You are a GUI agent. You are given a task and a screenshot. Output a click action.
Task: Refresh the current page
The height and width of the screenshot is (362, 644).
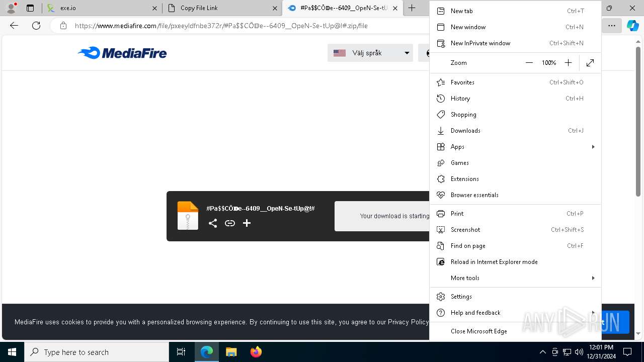pos(36,26)
